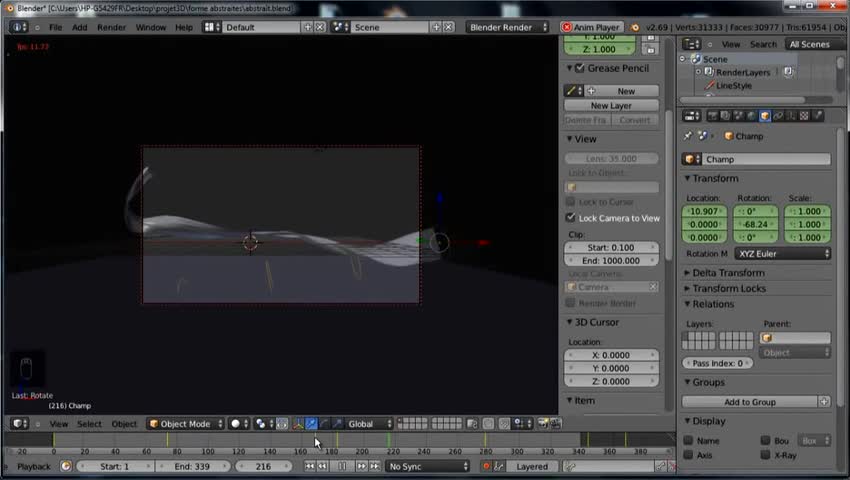Switch to the Object properties tab icon
Screen dimensions: 850x480
[x=764, y=116]
